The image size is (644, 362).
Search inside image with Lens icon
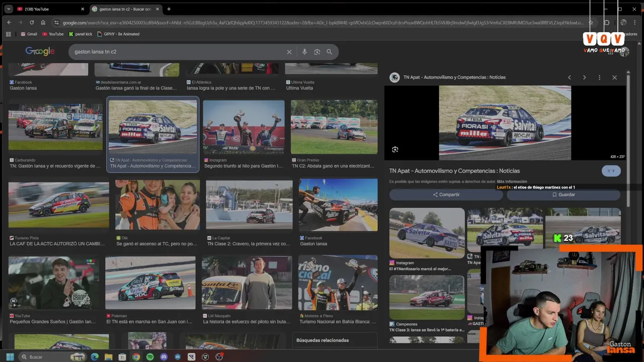pyautogui.click(x=395, y=149)
